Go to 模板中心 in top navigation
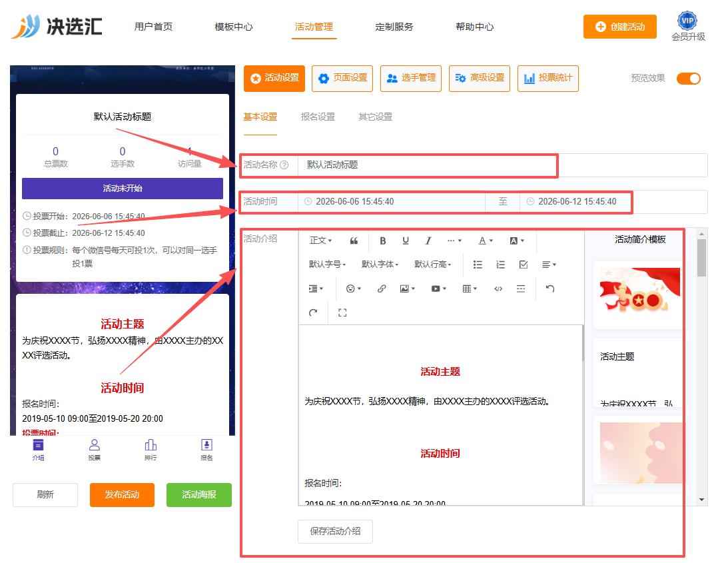The width and height of the screenshot is (728, 563). pyautogui.click(x=234, y=27)
